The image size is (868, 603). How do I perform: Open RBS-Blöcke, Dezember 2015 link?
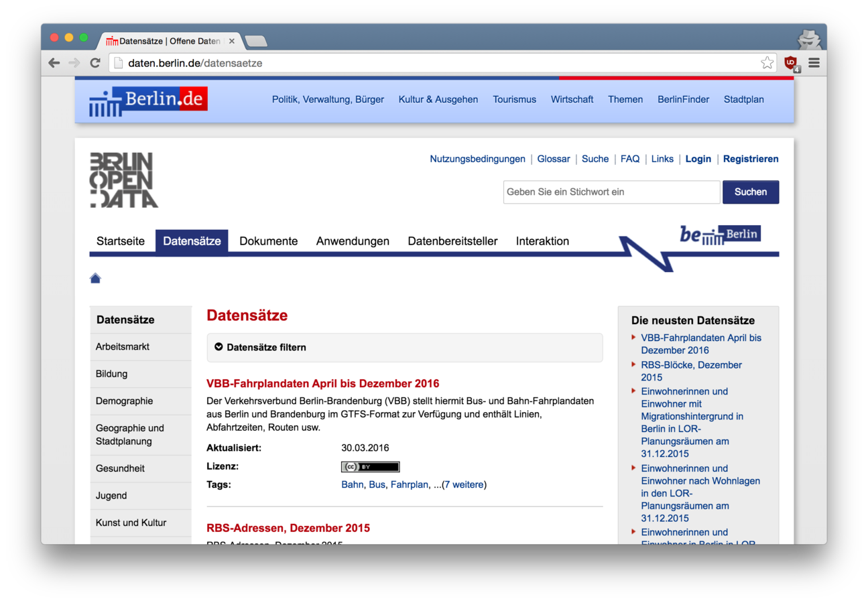[x=691, y=371]
